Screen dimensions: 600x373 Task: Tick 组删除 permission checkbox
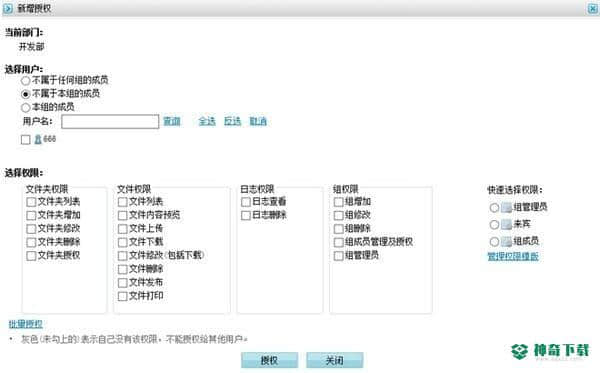(338, 229)
